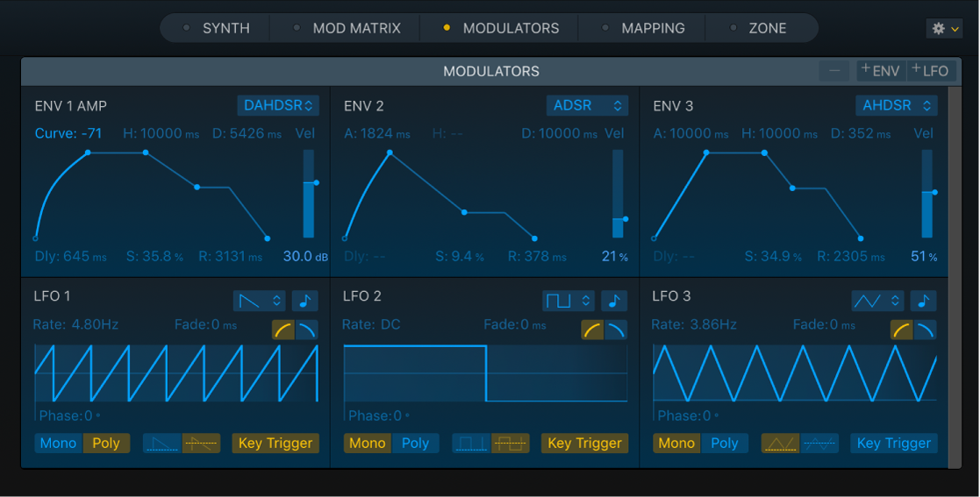Image resolution: width=980 pixels, height=497 pixels.
Task: Choose LFO 2 bipolar square icon
Action: coord(511,444)
